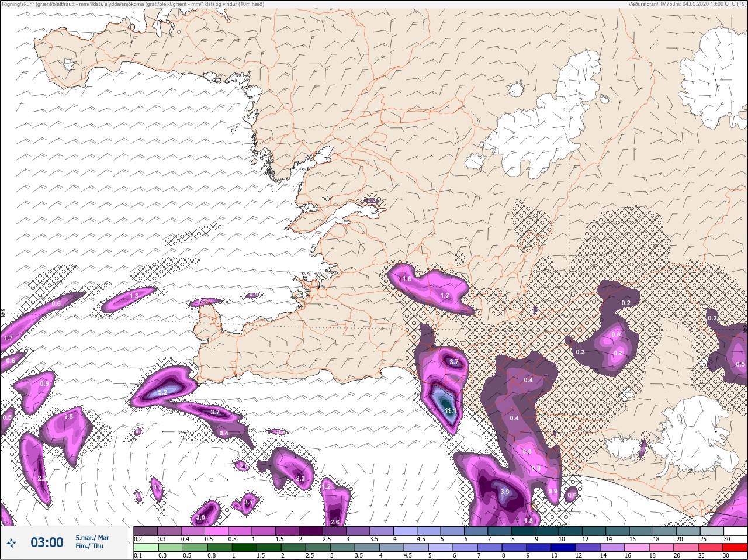Click the 5.2 precipitation value label

point(162,392)
